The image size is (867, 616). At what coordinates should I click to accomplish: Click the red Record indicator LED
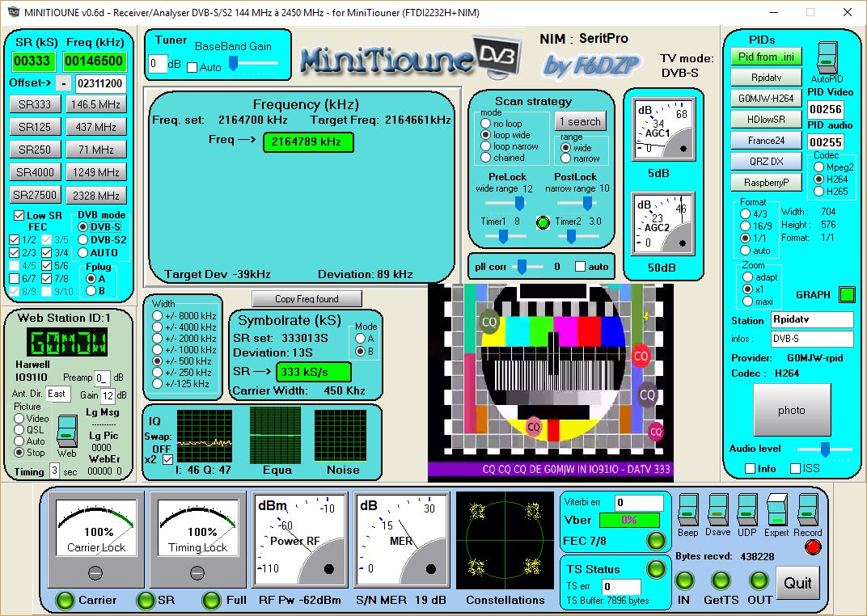pos(813,547)
